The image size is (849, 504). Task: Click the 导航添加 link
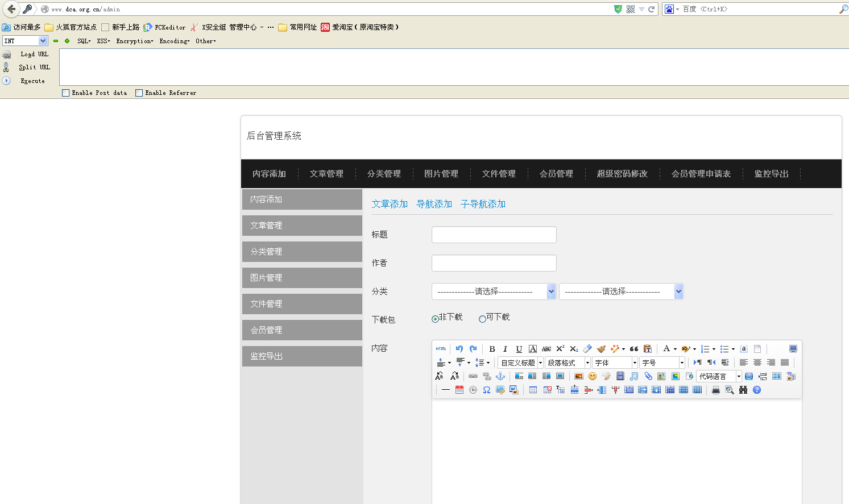[434, 204]
